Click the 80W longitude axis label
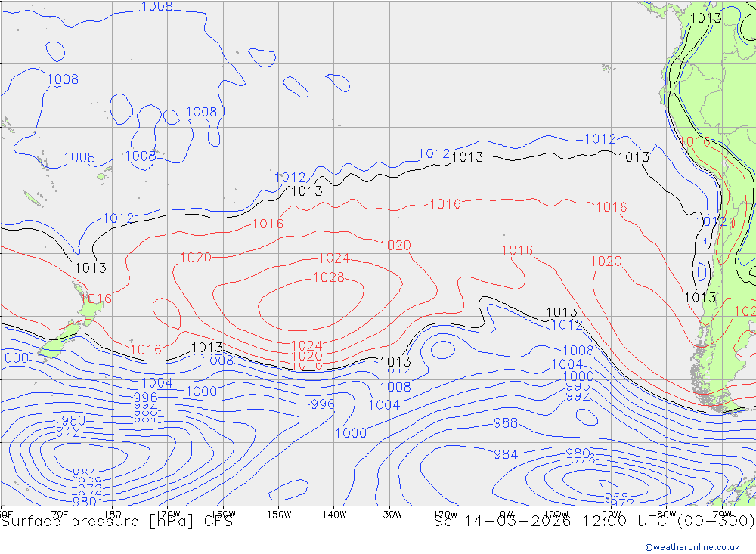756x554 pixels. click(x=667, y=515)
